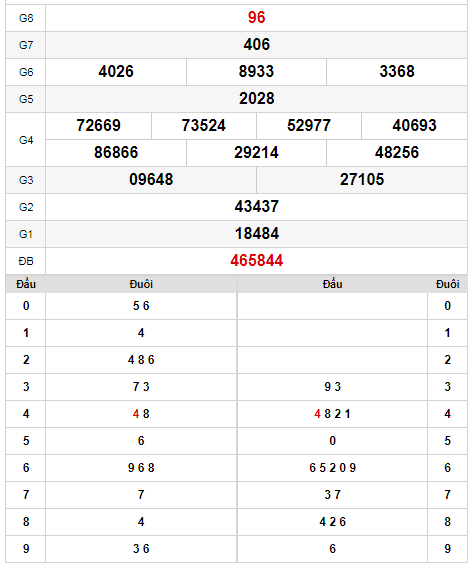Click tail values 3 6 for head 9
The height and width of the screenshot is (567, 474).
click(141, 549)
